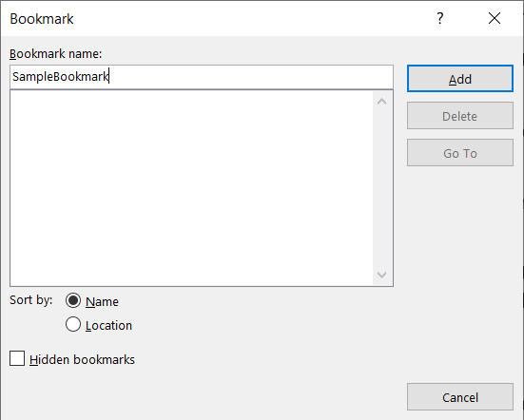Viewport: 524px width, 420px height.
Task: Click the scroll up arrow in the bookmark list
Action: [x=382, y=102]
